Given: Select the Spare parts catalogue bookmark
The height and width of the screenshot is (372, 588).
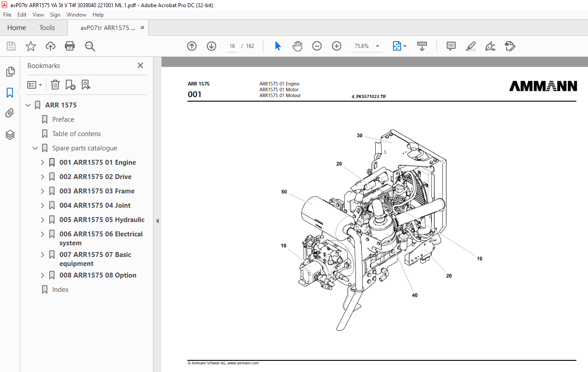Looking at the screenshot, I should click(85, 148).
